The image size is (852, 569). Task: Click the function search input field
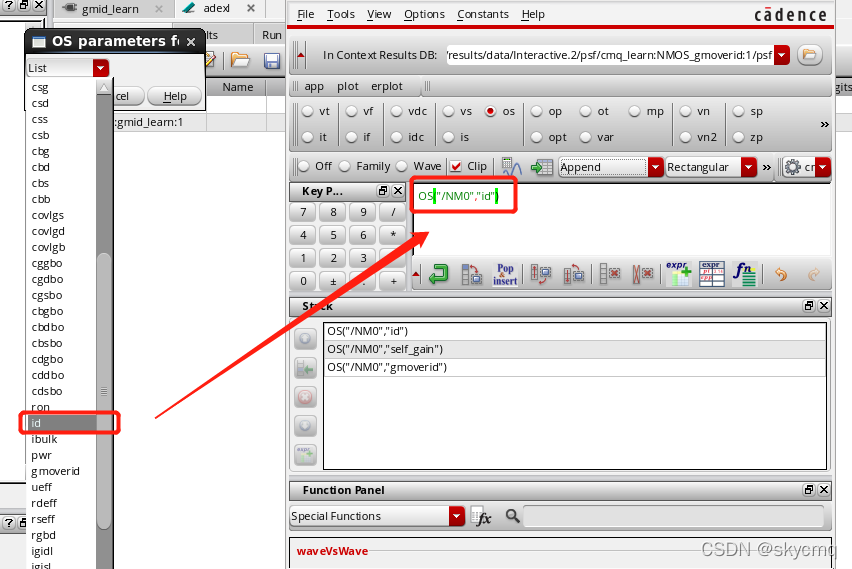coord(673,516)
